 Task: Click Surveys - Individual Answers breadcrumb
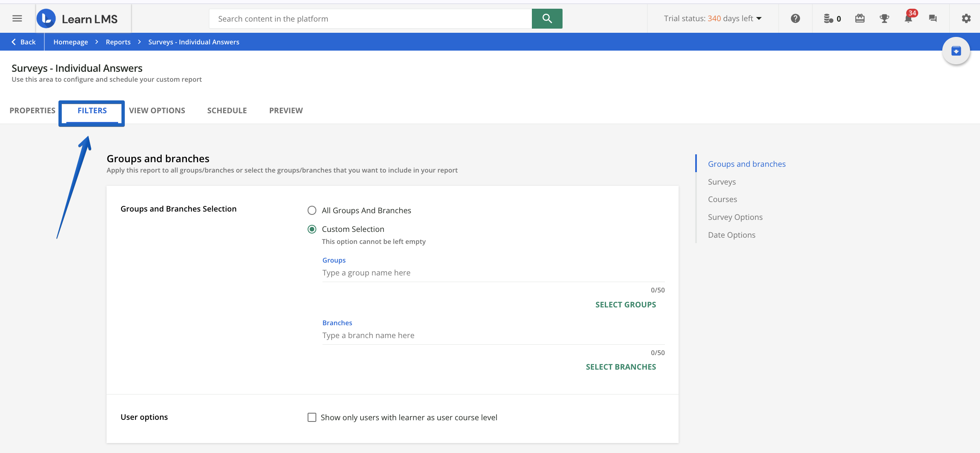(194, 42)
